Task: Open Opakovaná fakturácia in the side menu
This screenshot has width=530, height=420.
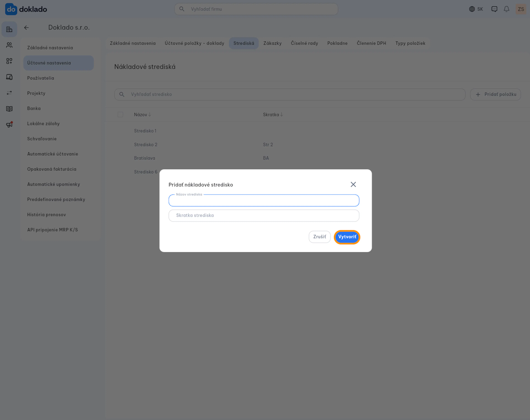Action: pos(59,169)
